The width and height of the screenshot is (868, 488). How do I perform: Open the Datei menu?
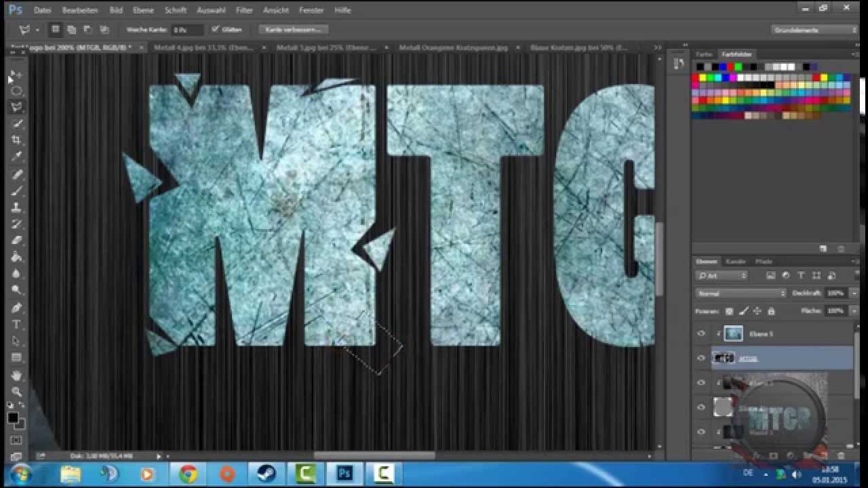coord(42,10)
